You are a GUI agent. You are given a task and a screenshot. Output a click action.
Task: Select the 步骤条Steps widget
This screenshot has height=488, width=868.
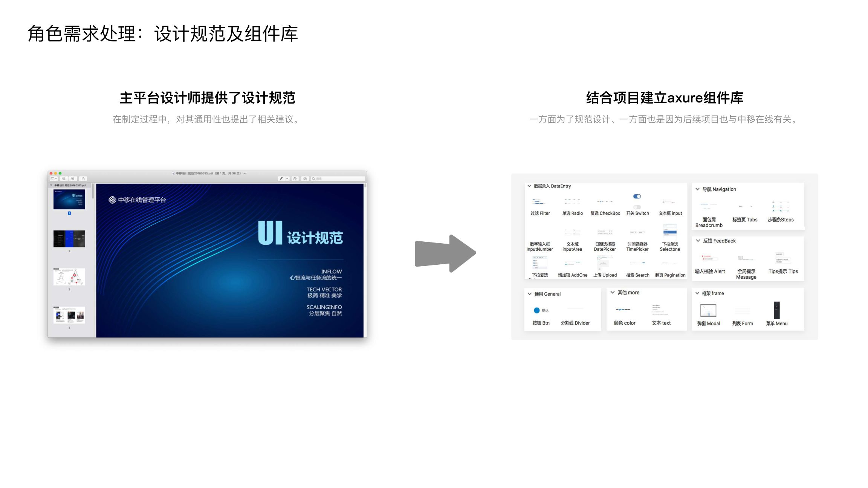[x=781, y=212]
